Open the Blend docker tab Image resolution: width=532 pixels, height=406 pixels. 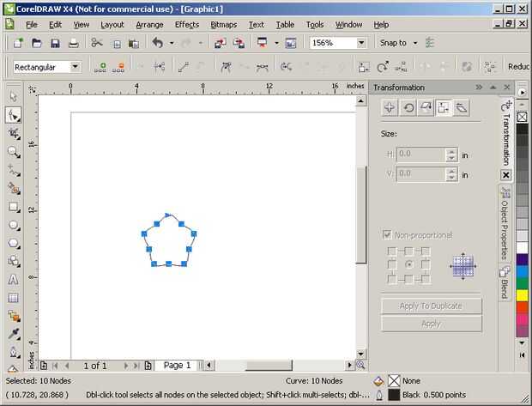(x=505, y=282)
